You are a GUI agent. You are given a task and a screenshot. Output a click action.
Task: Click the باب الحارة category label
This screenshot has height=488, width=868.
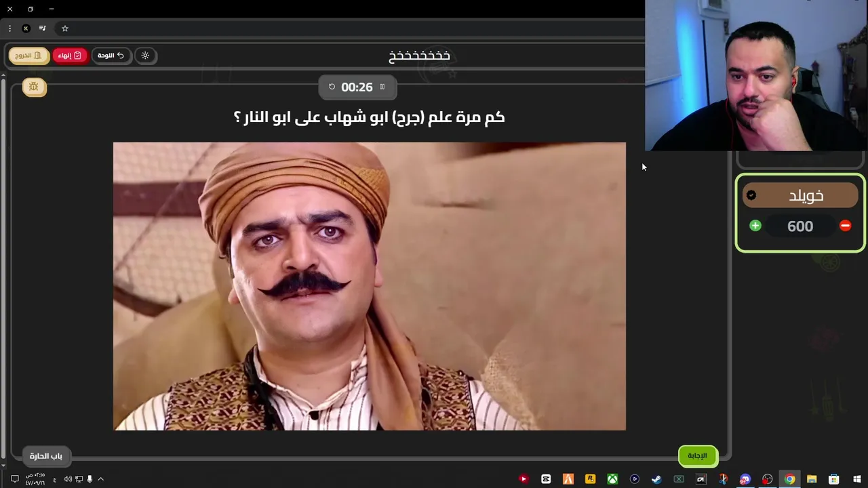coord(46,456)
